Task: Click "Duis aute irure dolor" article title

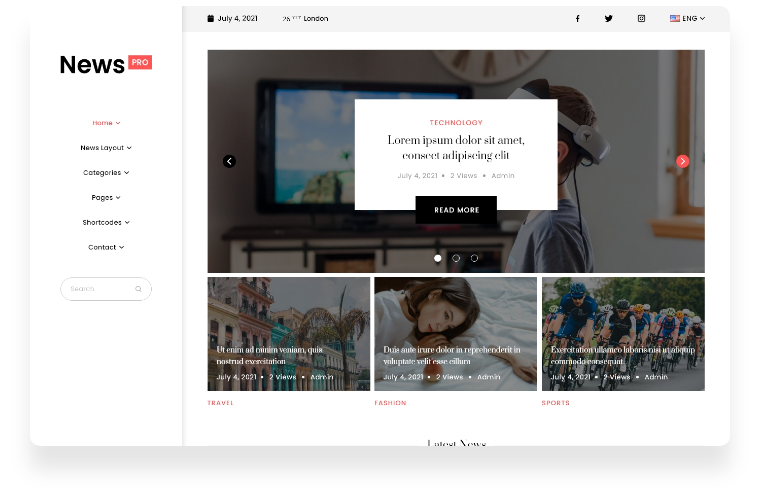Action: pyautogui.click(x=452, y=355)
